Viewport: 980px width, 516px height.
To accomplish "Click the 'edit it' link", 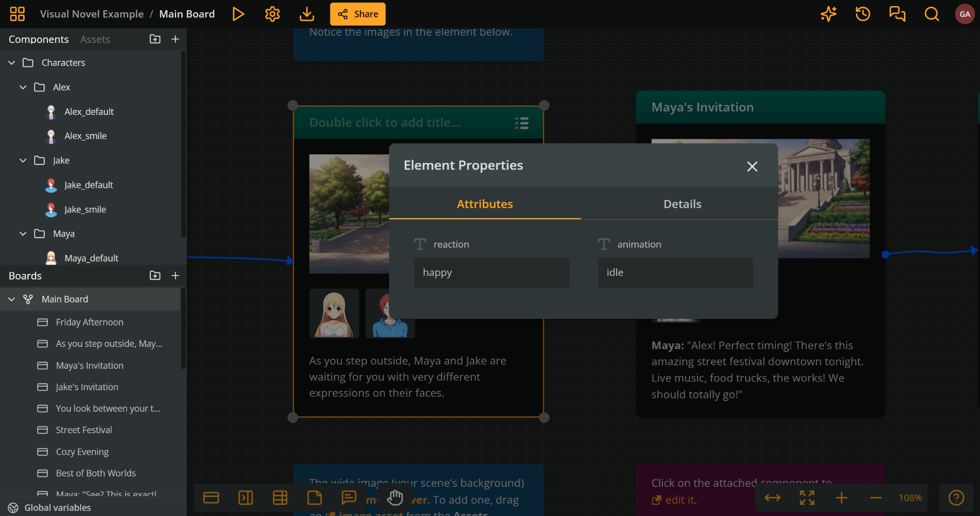I will click(680, 501).
